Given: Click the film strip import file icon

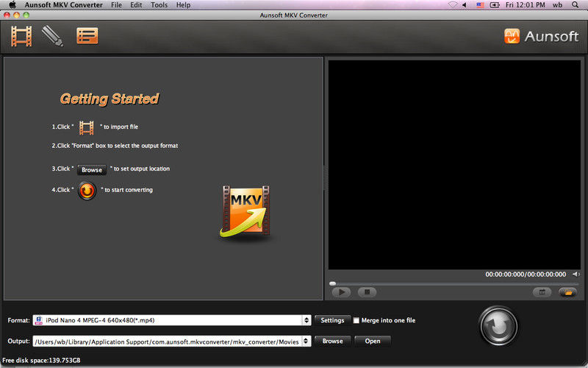Looking at the screenshot, I should pyautogui.click(x=22, y=35).
